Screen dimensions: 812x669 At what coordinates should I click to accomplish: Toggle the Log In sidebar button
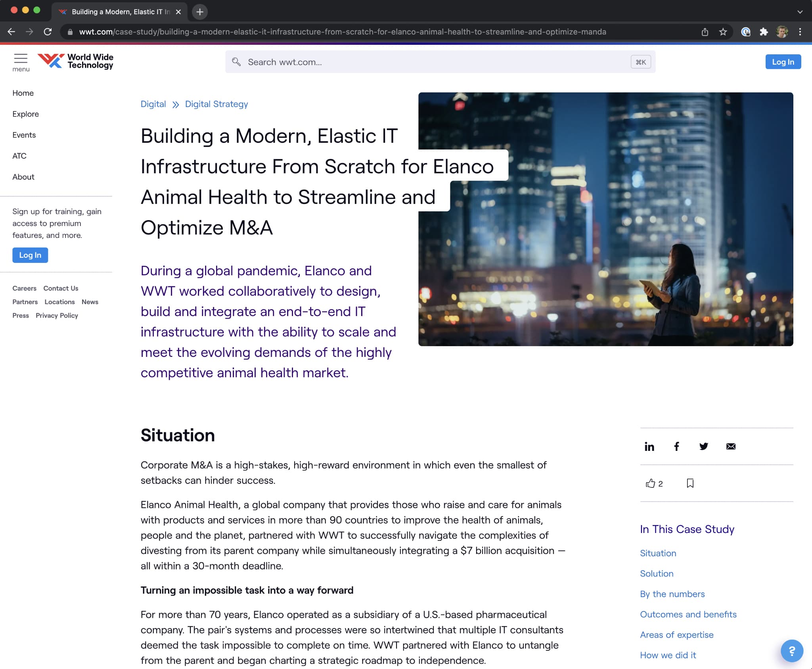coord(30,255)
